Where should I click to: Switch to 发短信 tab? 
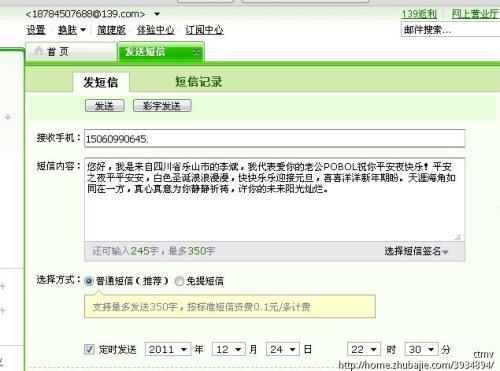[101, 82]
